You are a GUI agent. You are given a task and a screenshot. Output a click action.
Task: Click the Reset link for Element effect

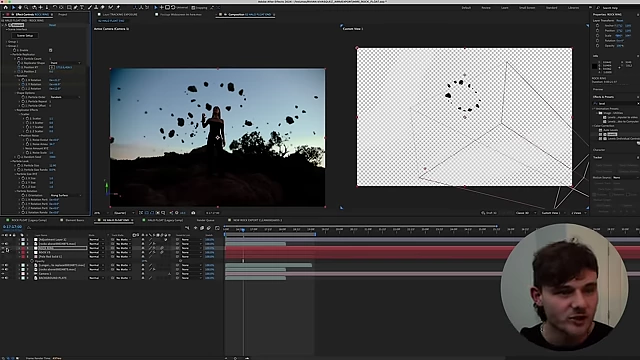tap(52, 25)
